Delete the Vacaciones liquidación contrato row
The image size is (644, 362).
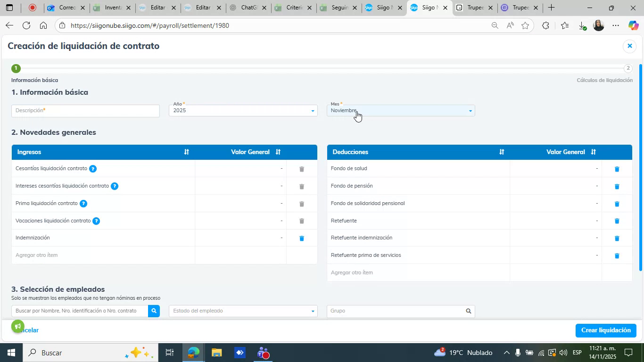click(x=302, y=221)
